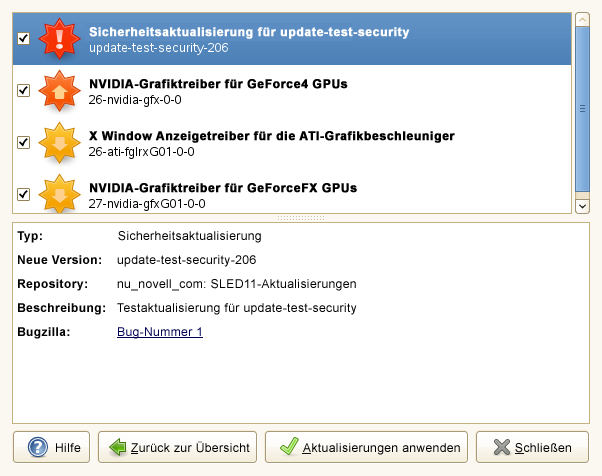Screen dimensions: 602x476
Task: Uncheck the update-test-security update checkbox
Action: click(24, 39)
